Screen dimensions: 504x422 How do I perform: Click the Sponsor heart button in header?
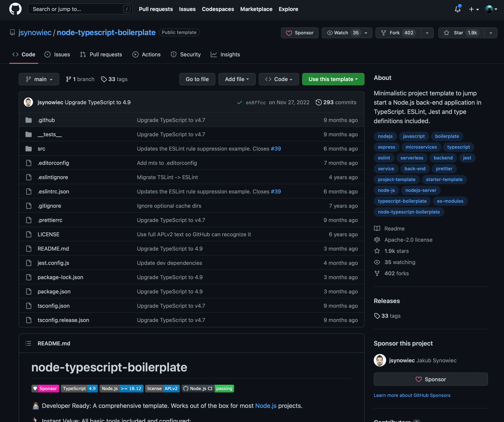(x=299, y=33)
